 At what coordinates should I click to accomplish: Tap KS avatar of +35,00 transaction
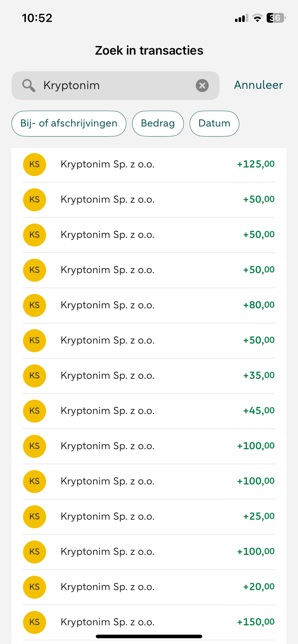coord(35,376)
